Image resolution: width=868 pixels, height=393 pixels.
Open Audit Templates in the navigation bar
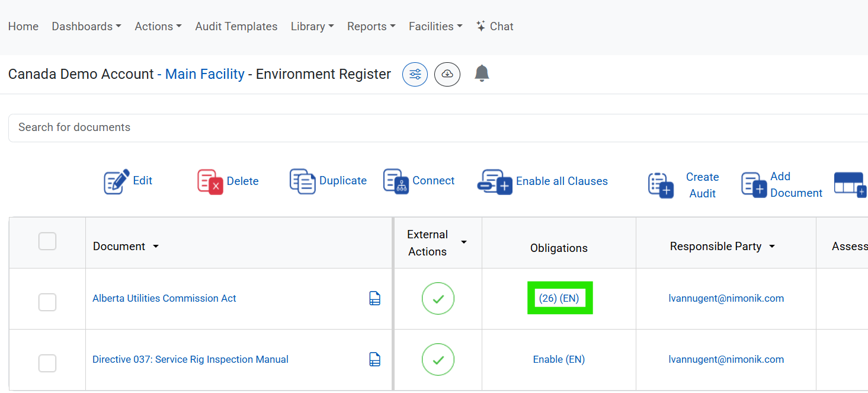click(x=236, y=26)
